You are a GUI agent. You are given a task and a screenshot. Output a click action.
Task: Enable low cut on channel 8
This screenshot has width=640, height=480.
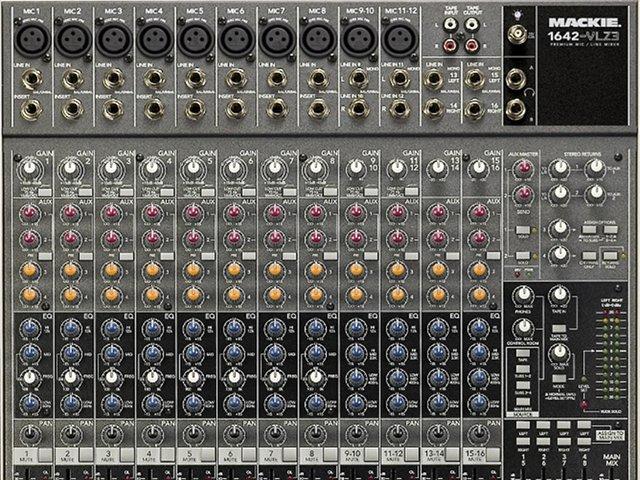click(x=330, y=192)
